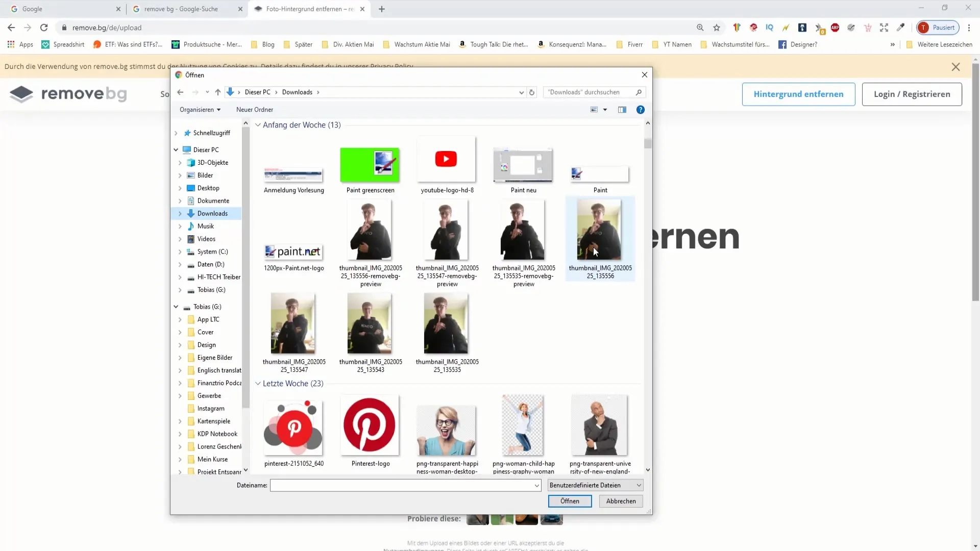The width and height of the screenshot is (980, 551).
Task: Collapse the Anfang der Woche group
Action: coord(258,125)
